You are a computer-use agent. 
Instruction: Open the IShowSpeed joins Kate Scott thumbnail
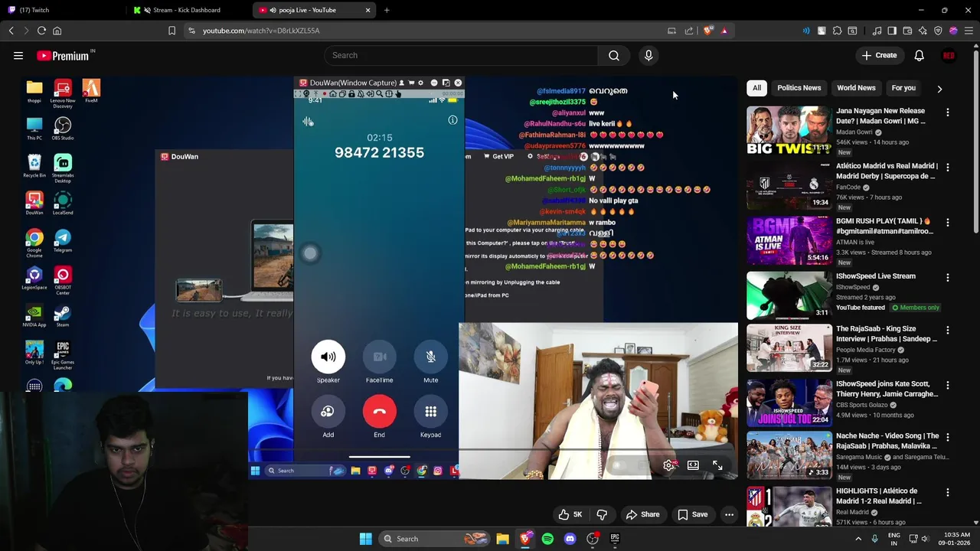click(789, 402)
